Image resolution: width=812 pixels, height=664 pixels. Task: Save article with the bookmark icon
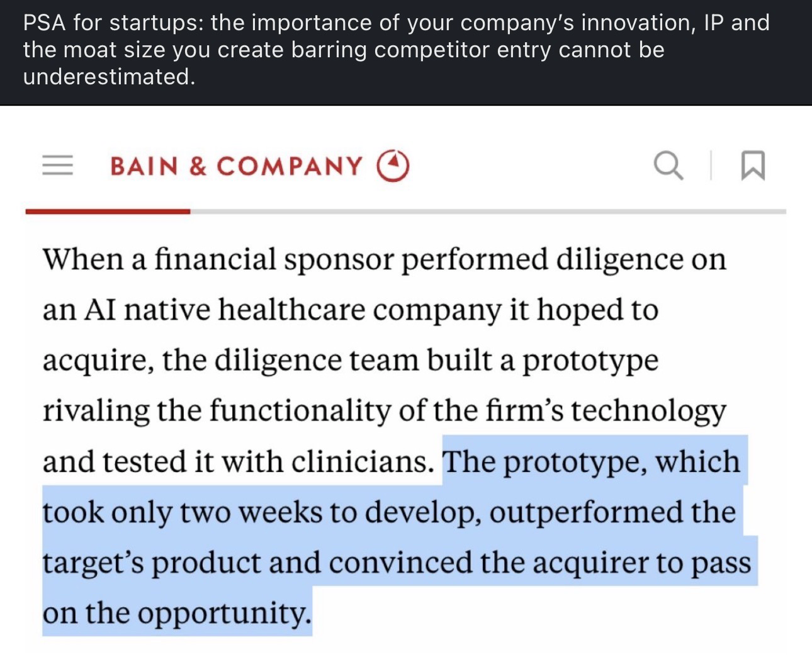point(753,166)
